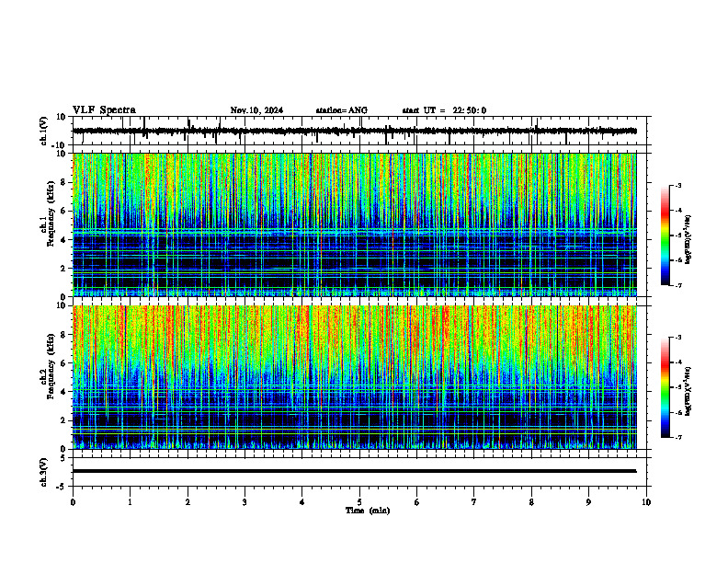Click the "Time (min)" x-axis label

tap(368, 511)
